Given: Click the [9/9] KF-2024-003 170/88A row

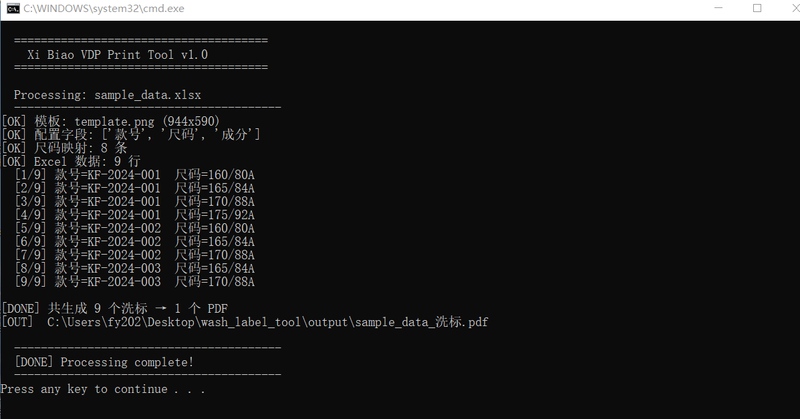Looking at the screenshot, I should click(x=135, y=281).
